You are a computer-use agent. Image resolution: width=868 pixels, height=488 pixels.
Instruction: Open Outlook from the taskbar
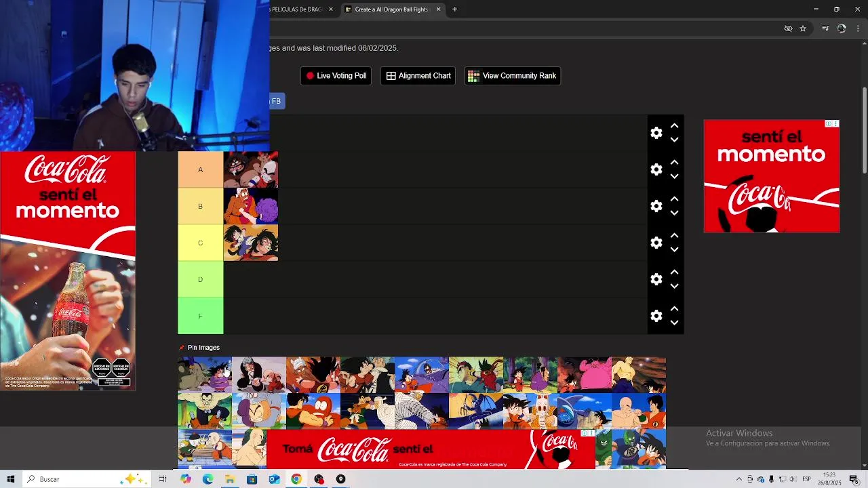274,479
